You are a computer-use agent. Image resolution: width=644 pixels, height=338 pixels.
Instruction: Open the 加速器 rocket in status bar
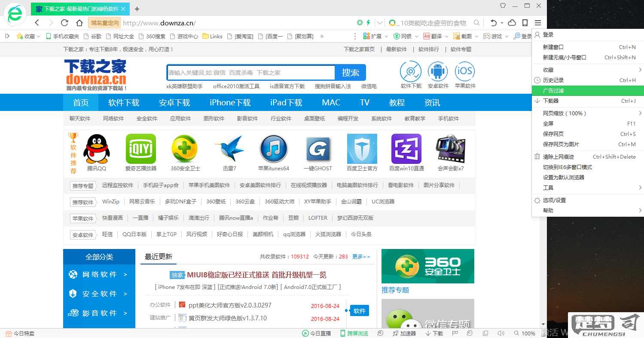coord(404,333)
